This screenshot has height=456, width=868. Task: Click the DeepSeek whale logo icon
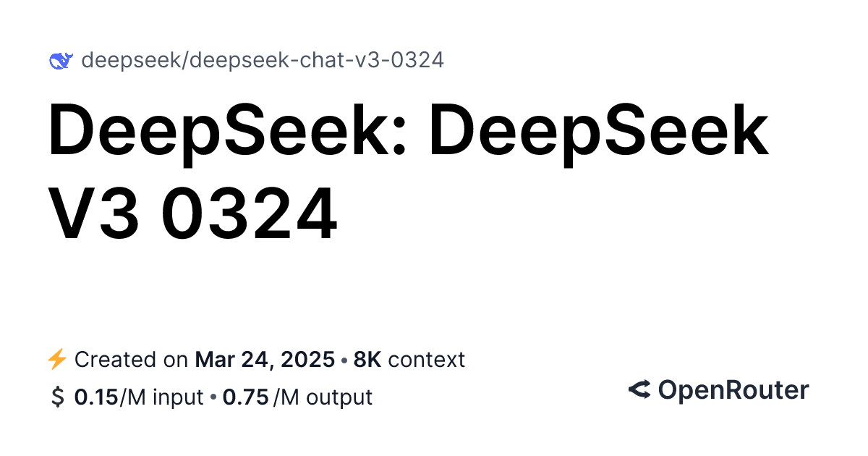(x=60, y=61)
